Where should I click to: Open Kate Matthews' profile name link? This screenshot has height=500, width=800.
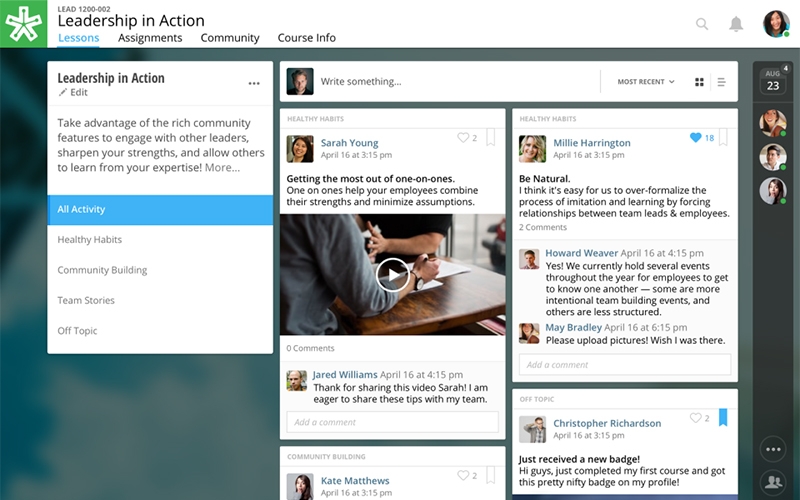tap(355, 481)
